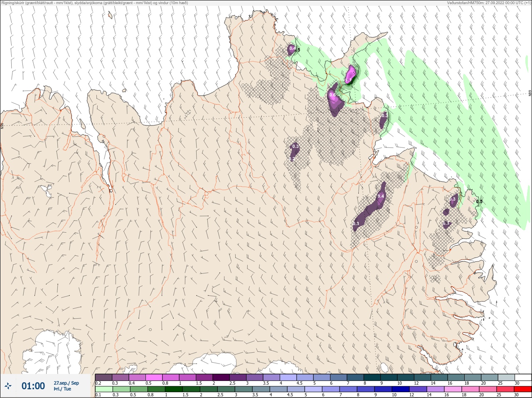
Task: Select dark green 1 swatch in lower legend row
Action: tap(174, 390)
